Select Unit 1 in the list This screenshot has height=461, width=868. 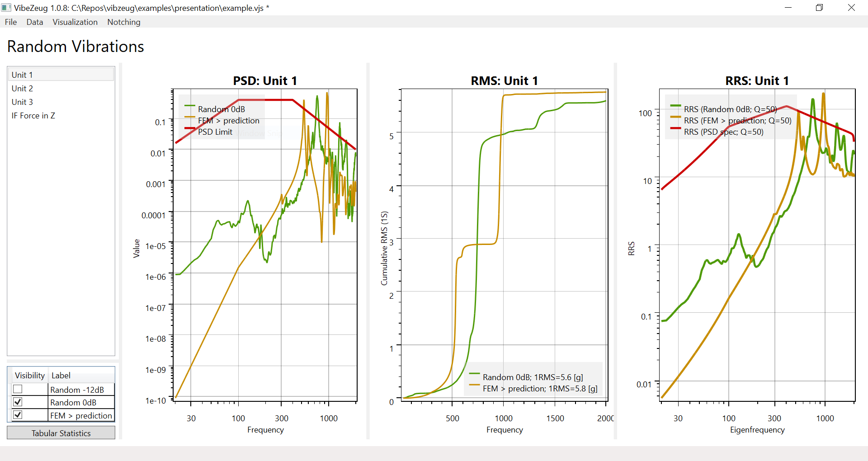[22, 75]
